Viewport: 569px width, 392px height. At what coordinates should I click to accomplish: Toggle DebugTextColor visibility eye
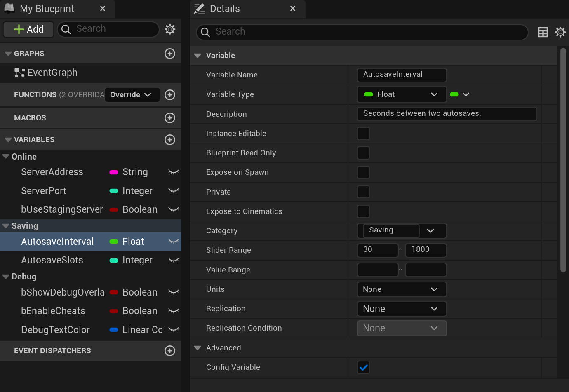click(x=174, y=330)
